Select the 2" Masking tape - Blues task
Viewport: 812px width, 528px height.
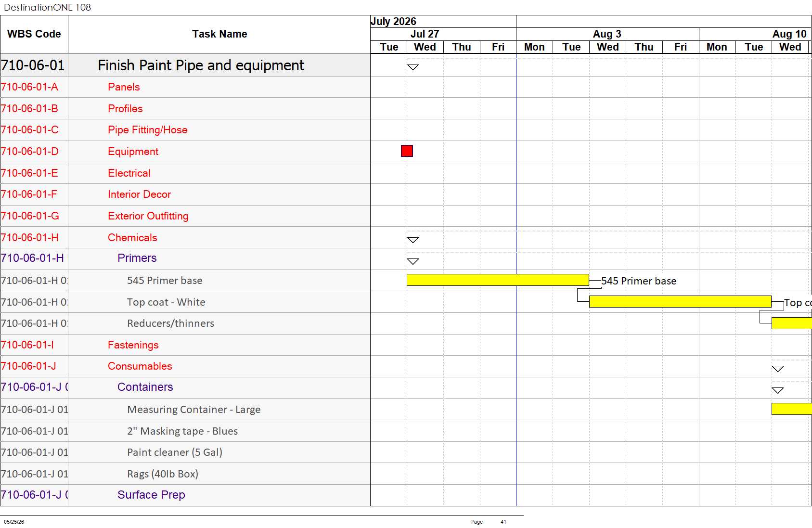182,431
